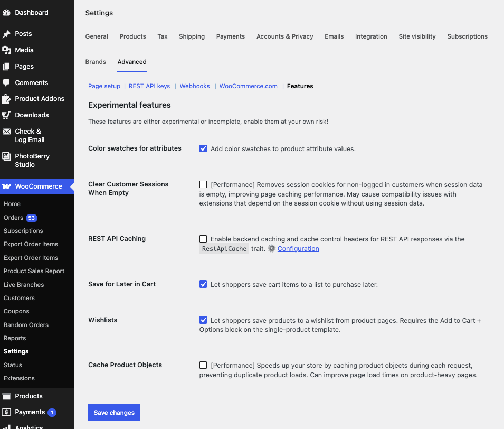504x429 pixels.
Task: Click the Payments dollar icon
Action: click(x=6, y=412)
